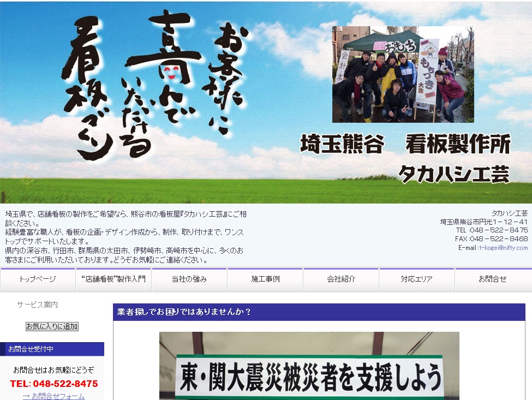Click the タカハシ工芸 logo text in the banner
Screen dimensions: 532x400
[x=454, y=174]
